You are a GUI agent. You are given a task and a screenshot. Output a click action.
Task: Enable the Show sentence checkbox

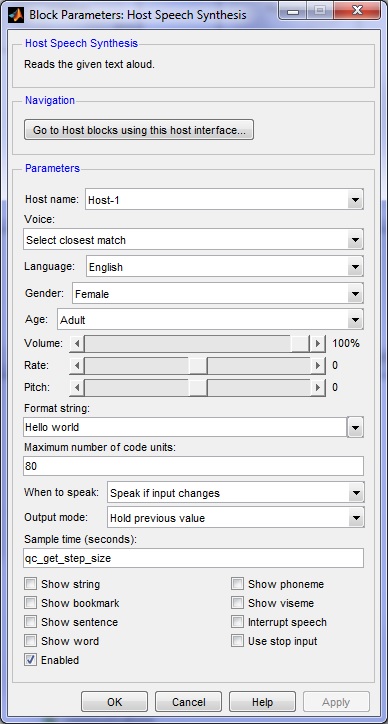pyautogui.click(x=30, y=622)
